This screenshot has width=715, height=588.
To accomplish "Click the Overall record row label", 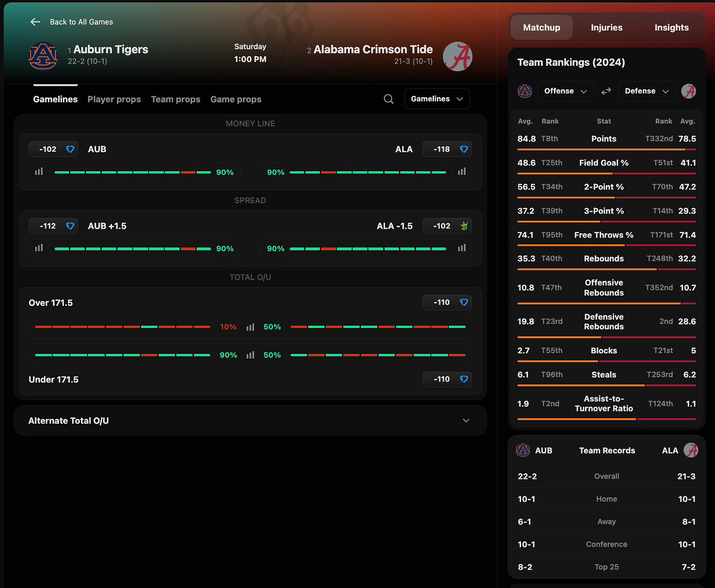I will [606, 476].
